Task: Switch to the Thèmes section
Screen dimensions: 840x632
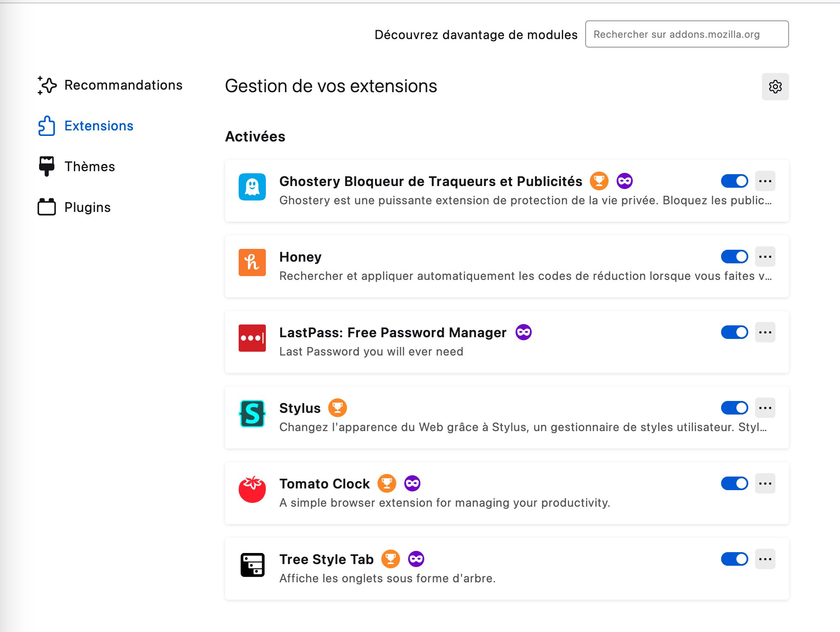Action: click(x=76, y=166)
